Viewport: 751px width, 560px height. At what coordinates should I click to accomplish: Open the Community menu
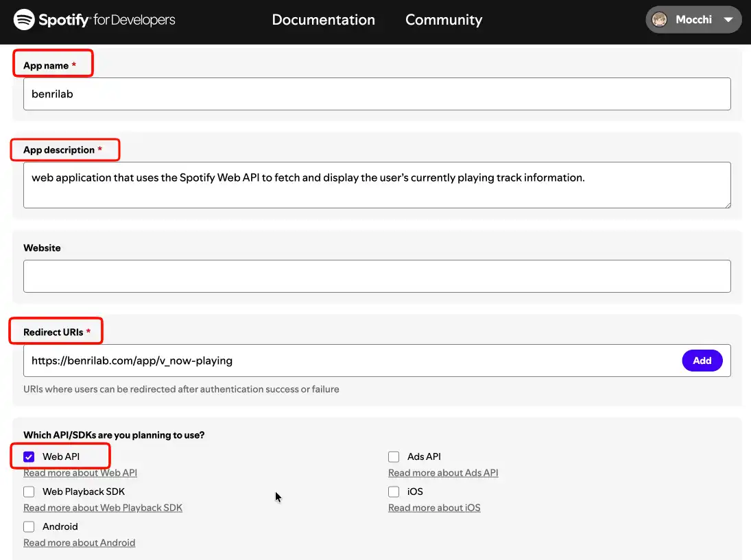pos(444,20)
